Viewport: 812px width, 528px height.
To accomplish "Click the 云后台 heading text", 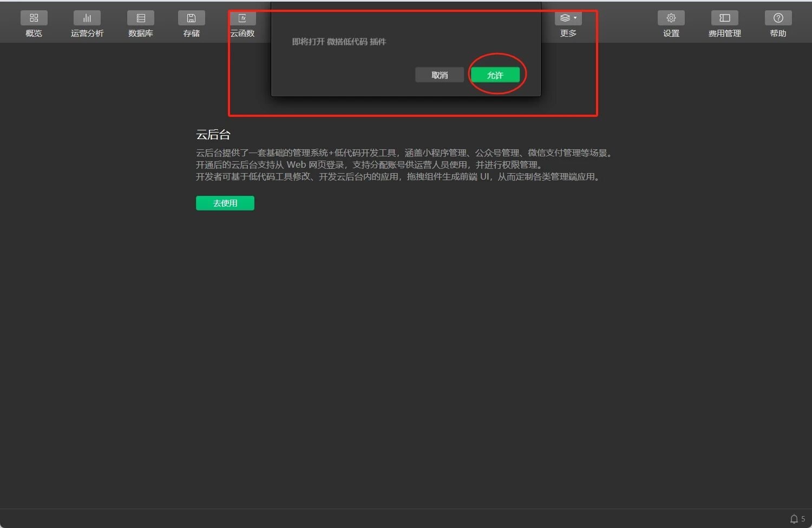I will (x=213, y=135).
